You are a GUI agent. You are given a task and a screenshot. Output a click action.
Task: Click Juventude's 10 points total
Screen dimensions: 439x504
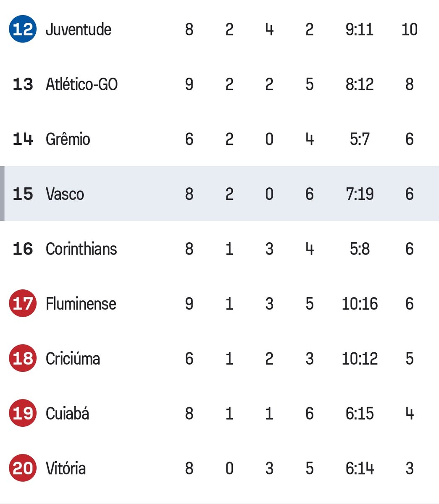tap(409, 29)
